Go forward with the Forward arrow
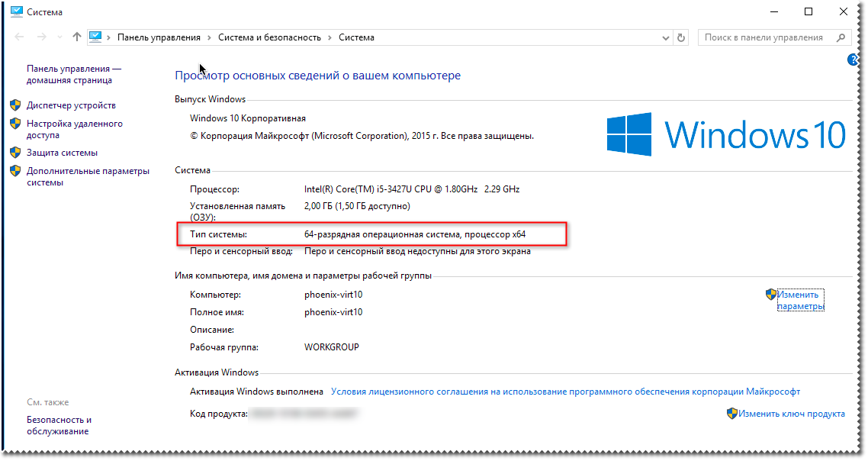This screenshot has height=461, width=868. (41, 37)
